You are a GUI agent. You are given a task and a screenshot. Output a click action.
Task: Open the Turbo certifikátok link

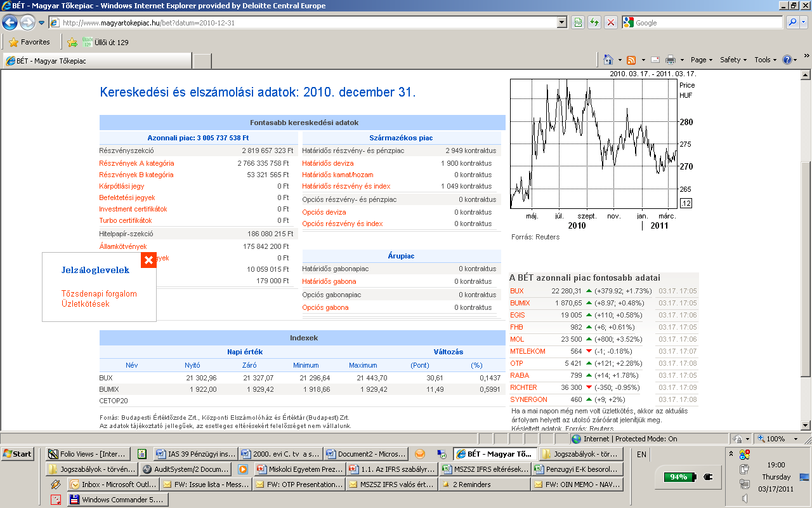point(126,220)
